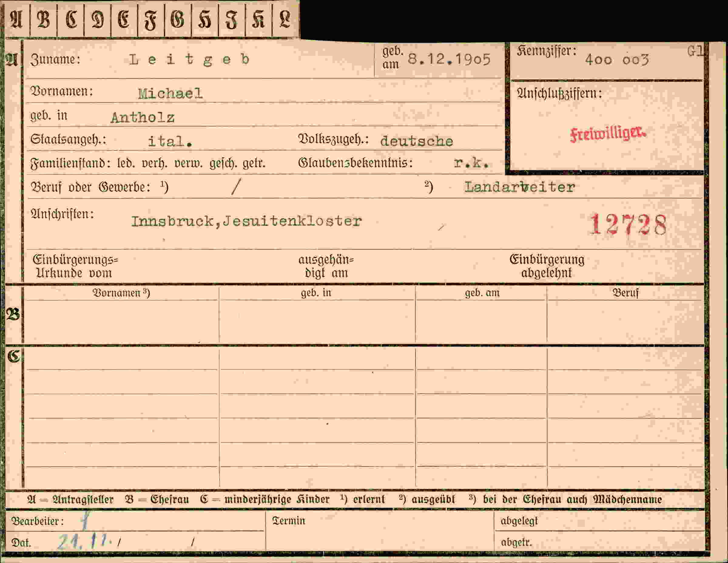This screenshot has width=728, height=563.
Task: Select the typed surname "Leitgeb"
Action: point(189,60)
